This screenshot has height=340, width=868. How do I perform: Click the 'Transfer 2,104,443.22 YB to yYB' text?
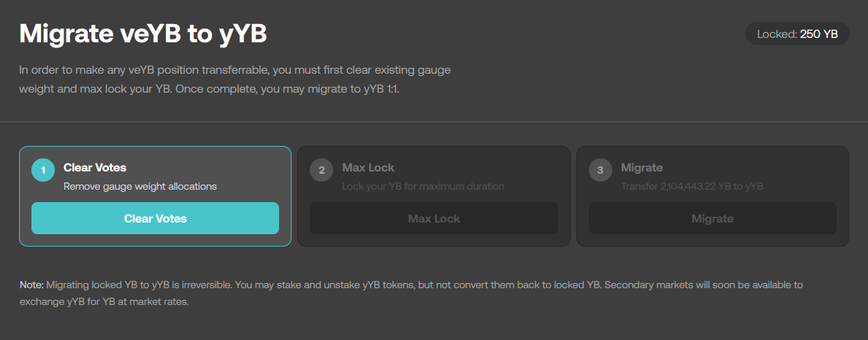[x=692, y=186]
